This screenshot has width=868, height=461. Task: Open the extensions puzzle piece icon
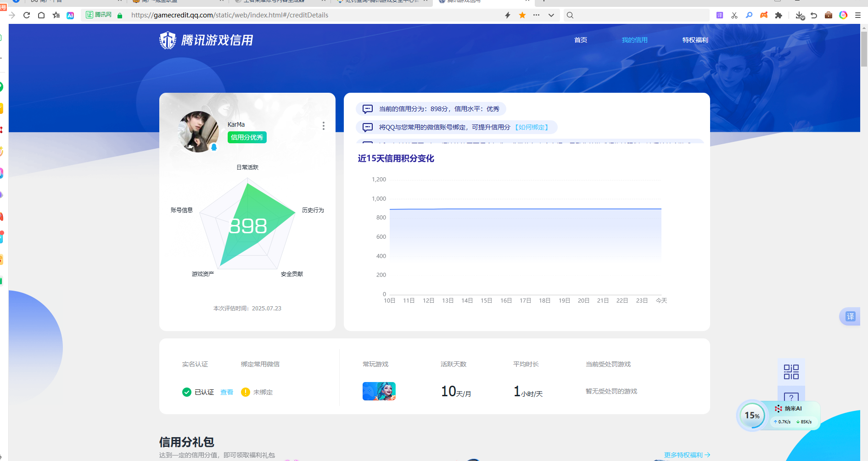[x=778, y=15]
